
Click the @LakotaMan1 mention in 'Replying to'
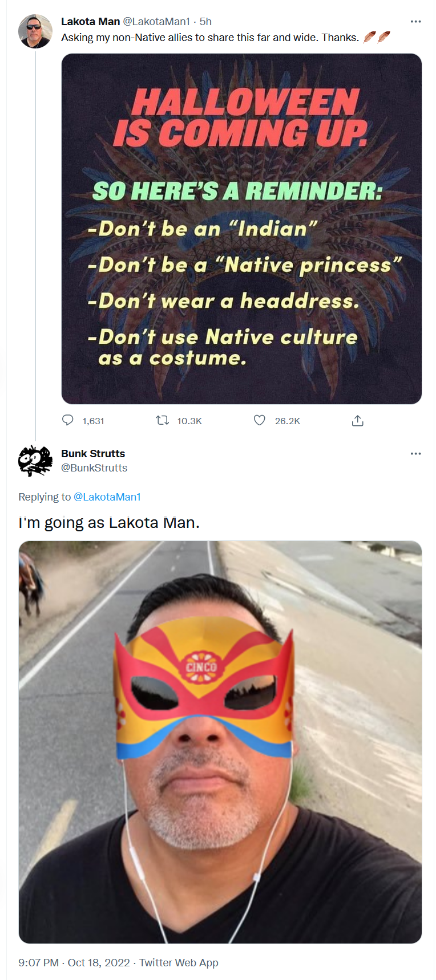click(x=107, y=497)
